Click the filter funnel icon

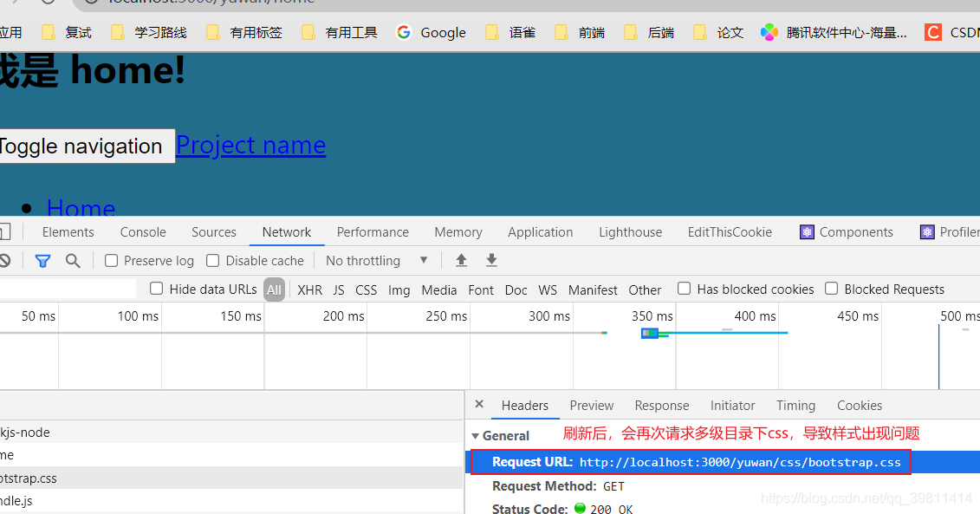pos(42,261)
